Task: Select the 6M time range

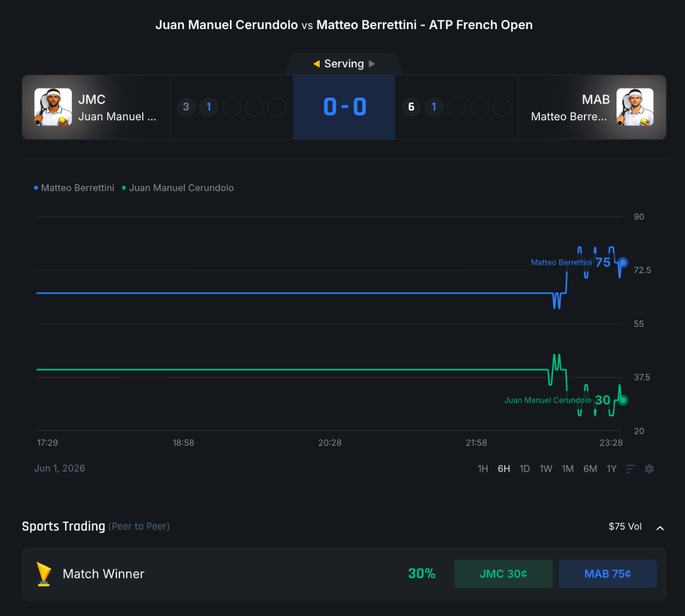Action: coord(590,469)
